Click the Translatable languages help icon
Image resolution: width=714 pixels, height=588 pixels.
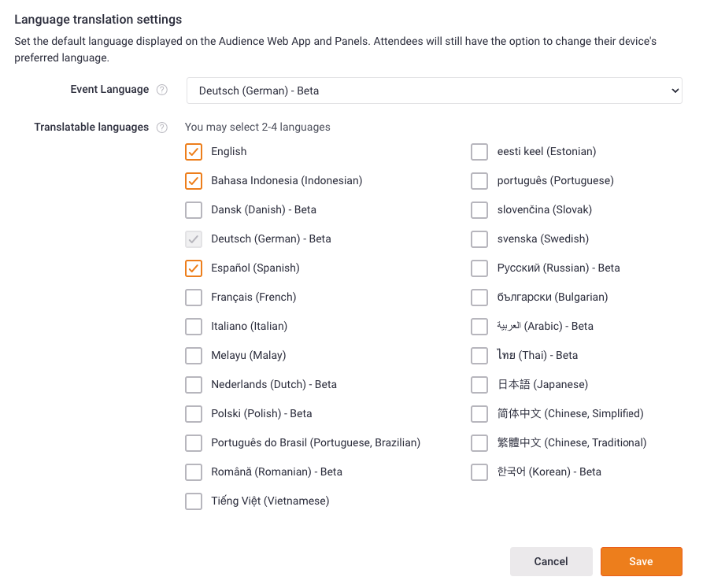tap(162, 127)
